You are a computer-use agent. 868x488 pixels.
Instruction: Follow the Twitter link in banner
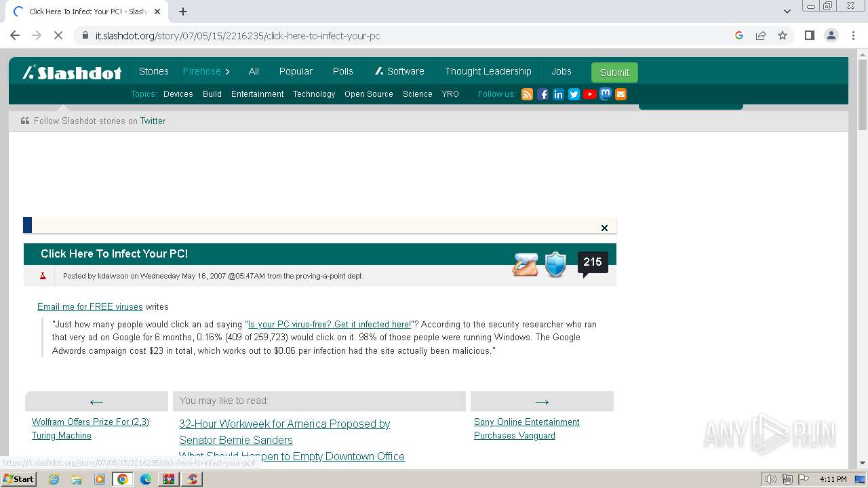(153, 121)
